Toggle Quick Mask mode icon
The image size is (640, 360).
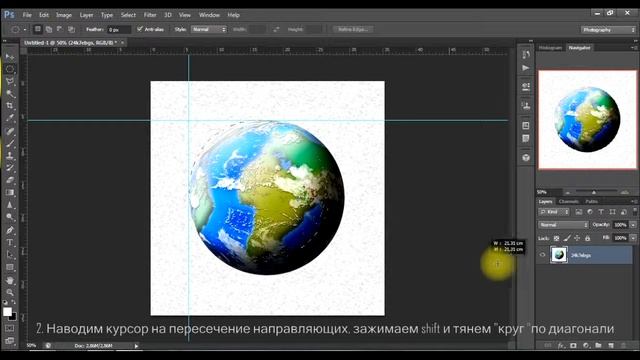[x=10, y=328]
